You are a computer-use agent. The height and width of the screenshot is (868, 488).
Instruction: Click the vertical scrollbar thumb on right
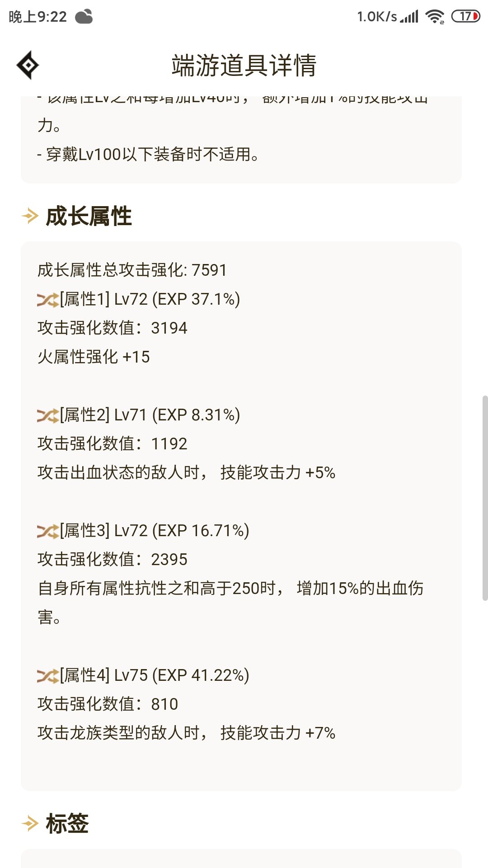(x=485, y=498)
